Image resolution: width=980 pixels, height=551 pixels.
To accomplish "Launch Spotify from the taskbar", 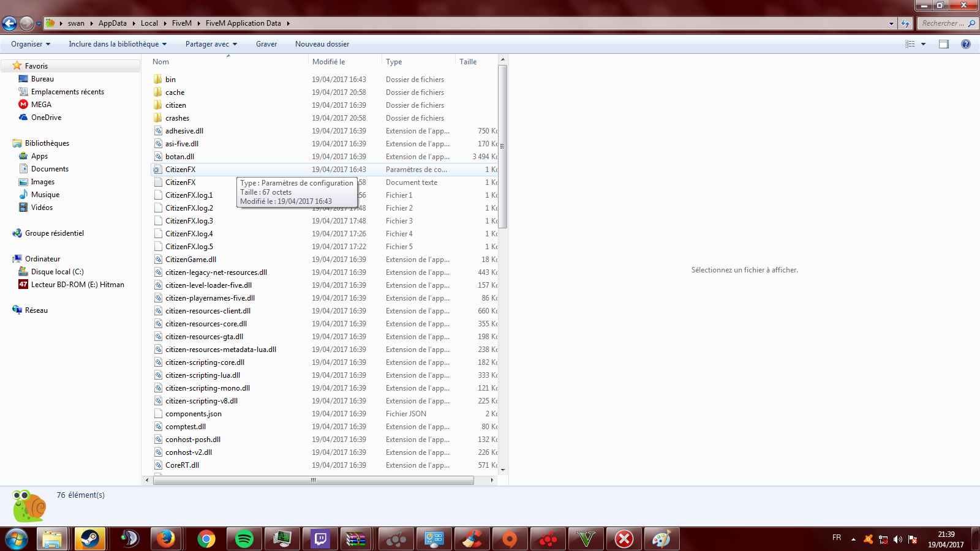I will tap(244, 539).
